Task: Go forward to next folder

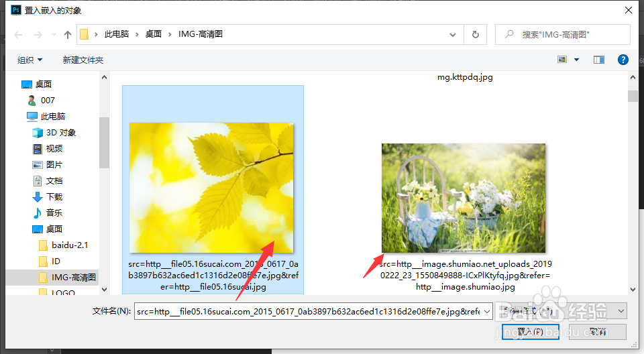Action: (38, 35)
